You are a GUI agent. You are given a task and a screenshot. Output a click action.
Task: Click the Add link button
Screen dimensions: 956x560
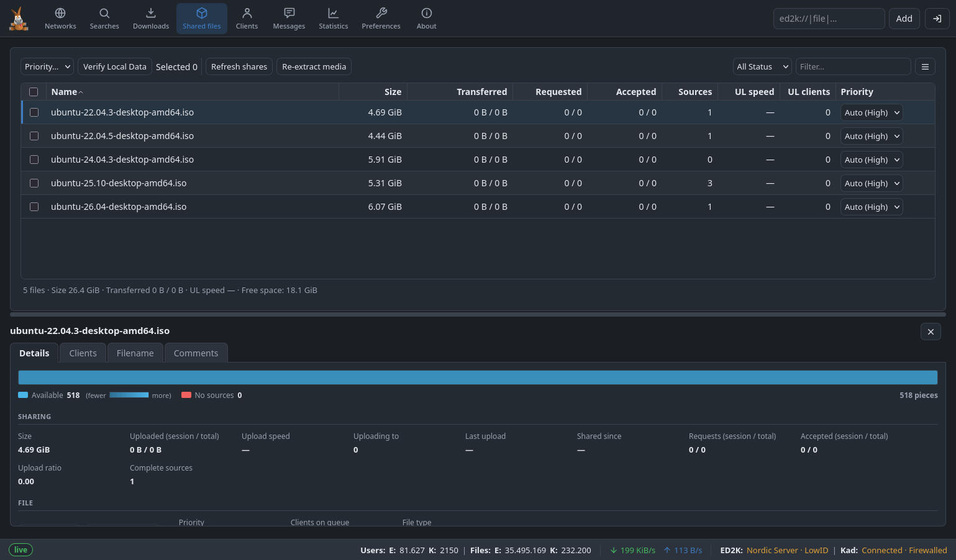tap(904, 19)
